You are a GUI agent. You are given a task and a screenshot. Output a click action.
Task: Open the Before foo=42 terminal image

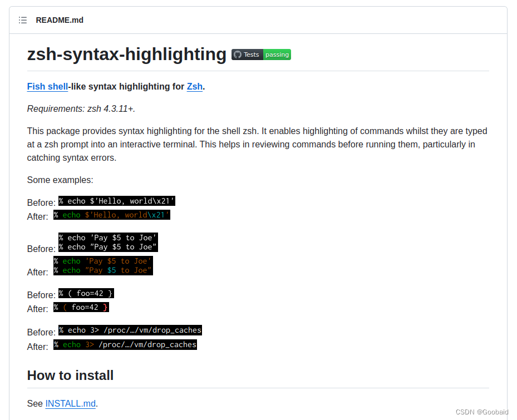click(86, 293)
